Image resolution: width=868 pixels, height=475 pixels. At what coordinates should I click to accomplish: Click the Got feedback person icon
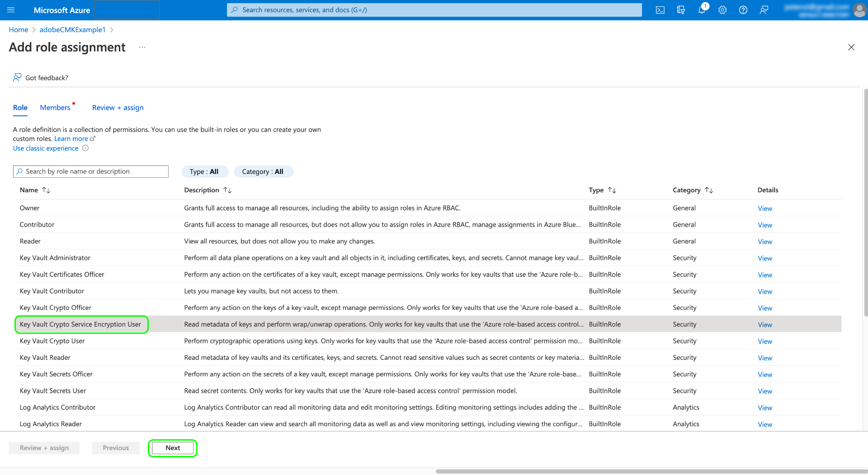pyautogui.click(x=17, y=77)
